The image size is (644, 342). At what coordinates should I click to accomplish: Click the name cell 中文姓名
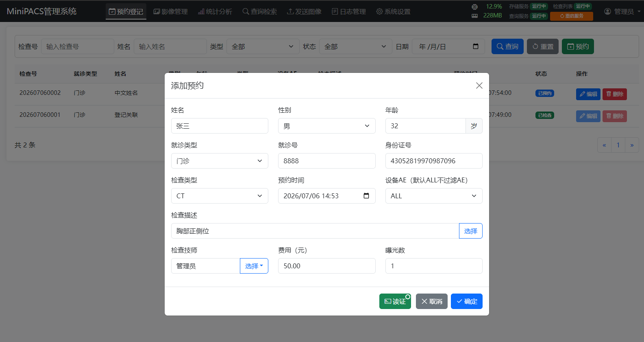(x=126, y=93)
